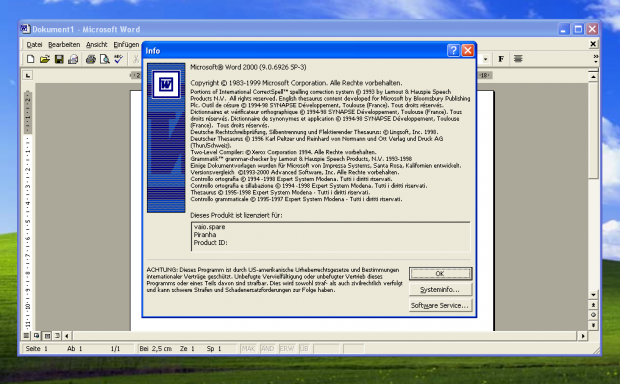
Task: Click 'Ze 1' in status bar
Action: [187, 348]
